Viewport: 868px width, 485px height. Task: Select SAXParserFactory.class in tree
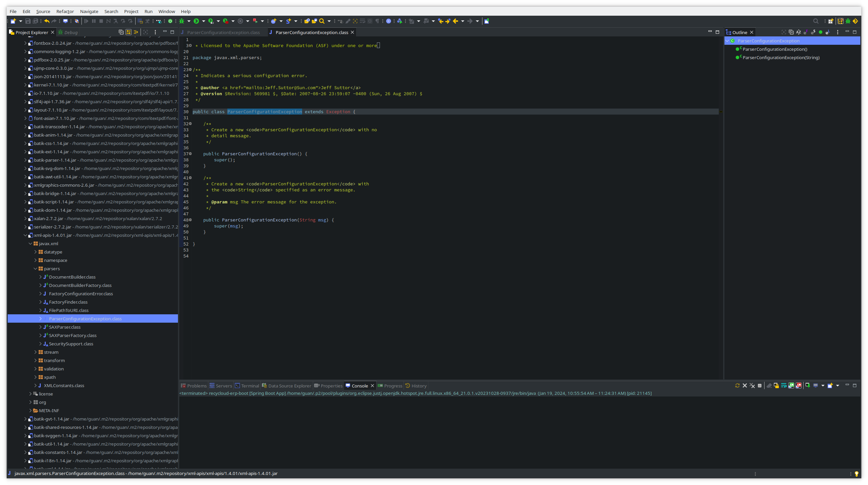(72, 336)
